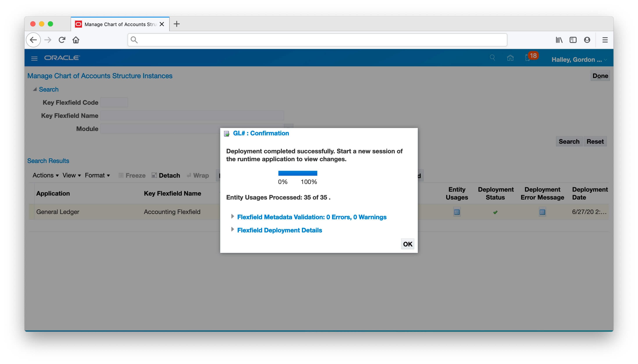Click OK in the Confirmation dialog

pyautogui.click(x=407, y=244)
